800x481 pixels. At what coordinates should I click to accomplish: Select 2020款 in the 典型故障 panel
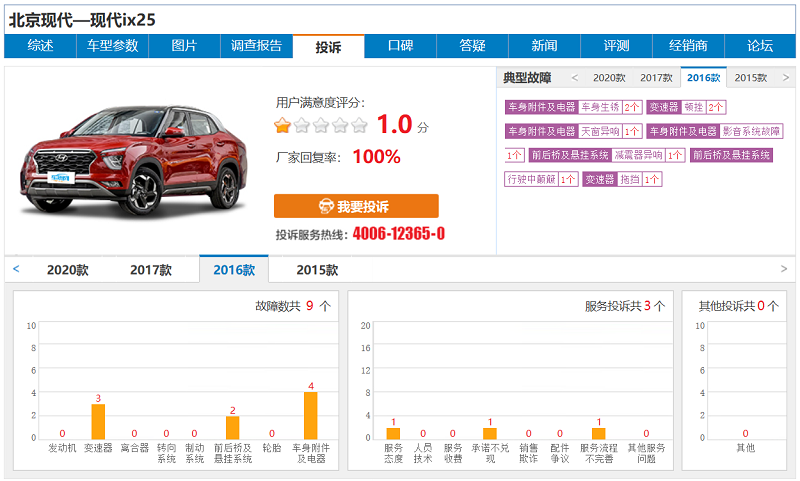point(609,78)
